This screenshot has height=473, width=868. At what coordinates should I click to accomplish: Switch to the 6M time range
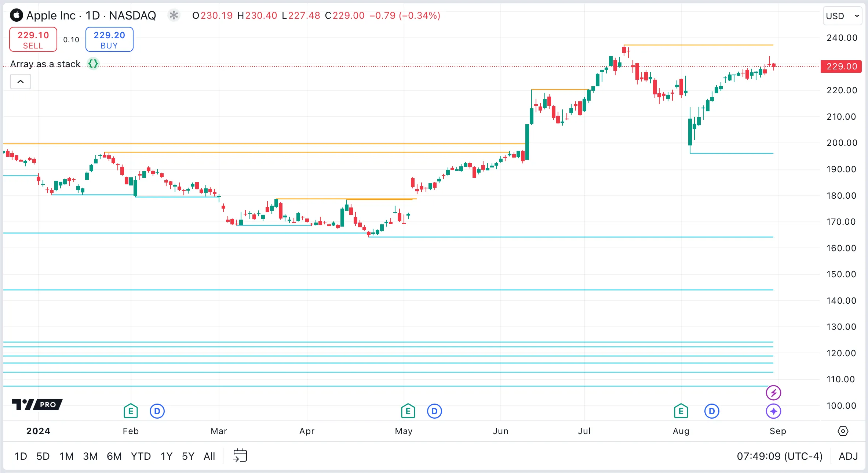(114, 456)
